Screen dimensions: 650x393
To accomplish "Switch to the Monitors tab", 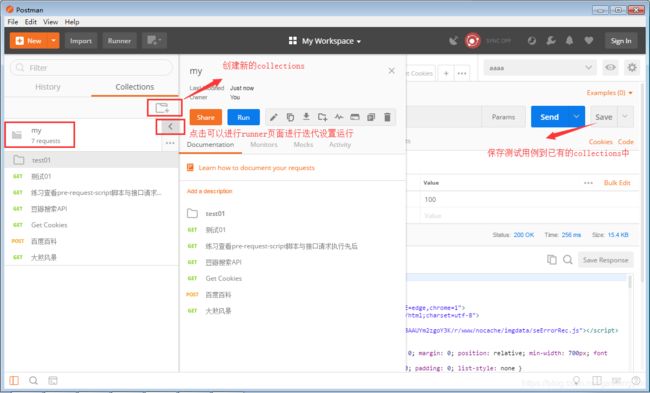I will 264,145.
